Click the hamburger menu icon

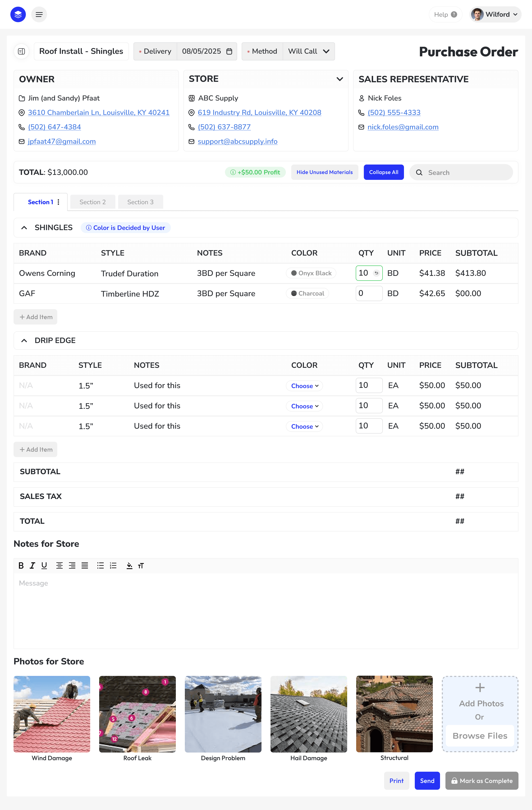point(39,15)
